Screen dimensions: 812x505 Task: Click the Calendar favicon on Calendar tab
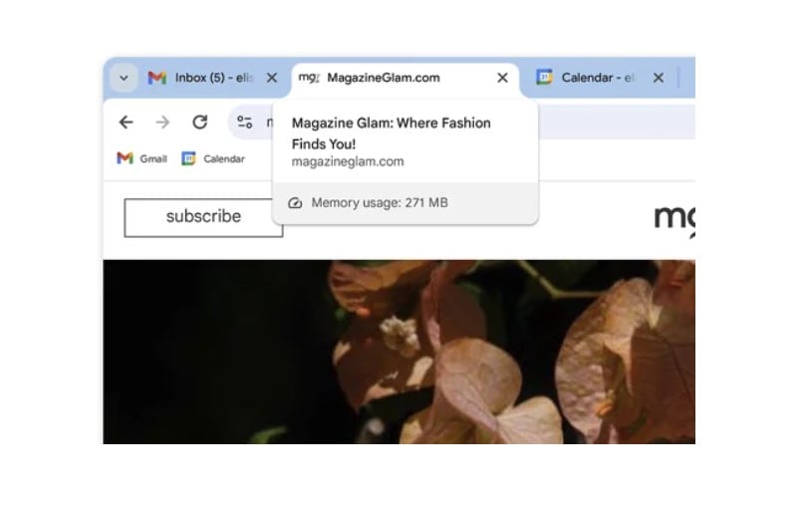click(x=544, y=78)
